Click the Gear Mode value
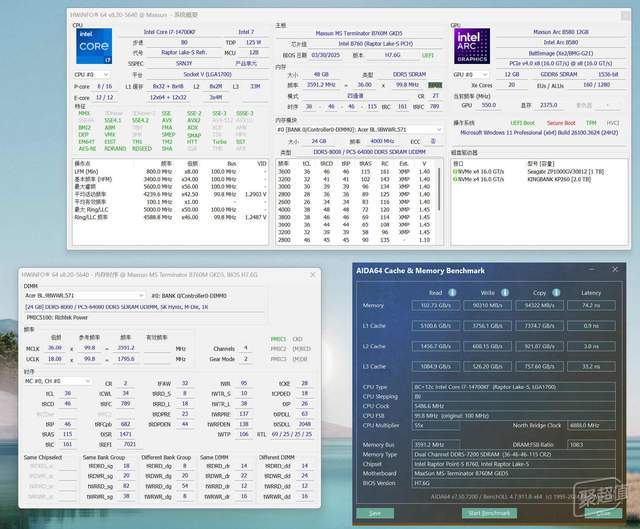The image size is (640, 529). [x=246, y=359]
